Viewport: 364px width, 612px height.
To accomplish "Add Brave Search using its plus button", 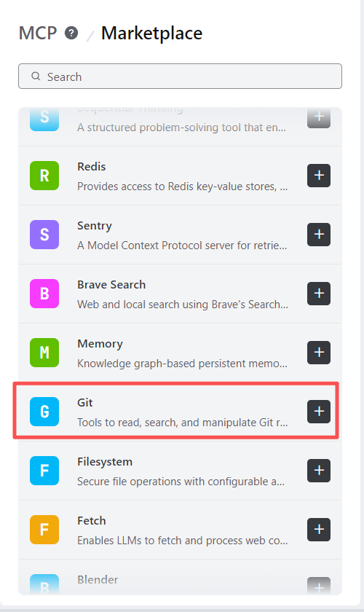I will pos(319,294).
